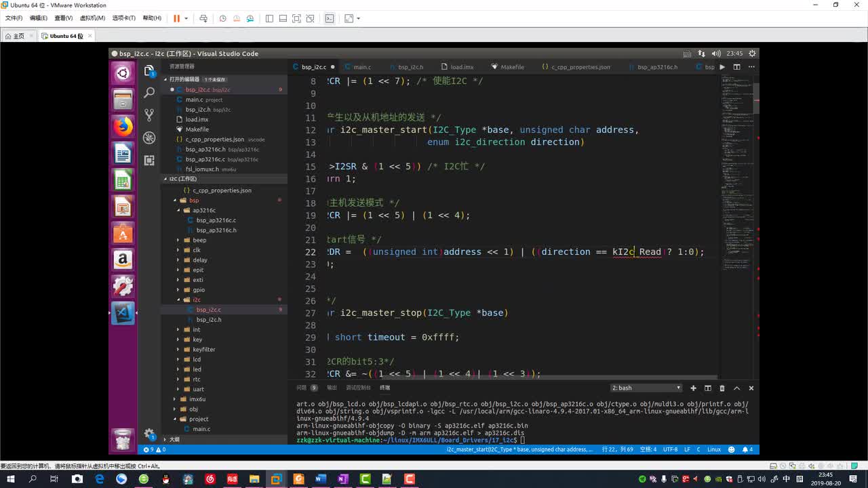The height and width of the screenshot is (488, 868).
Task: Open the Extensions view icon
Action: pyautogui.click(x=149, y=160)
